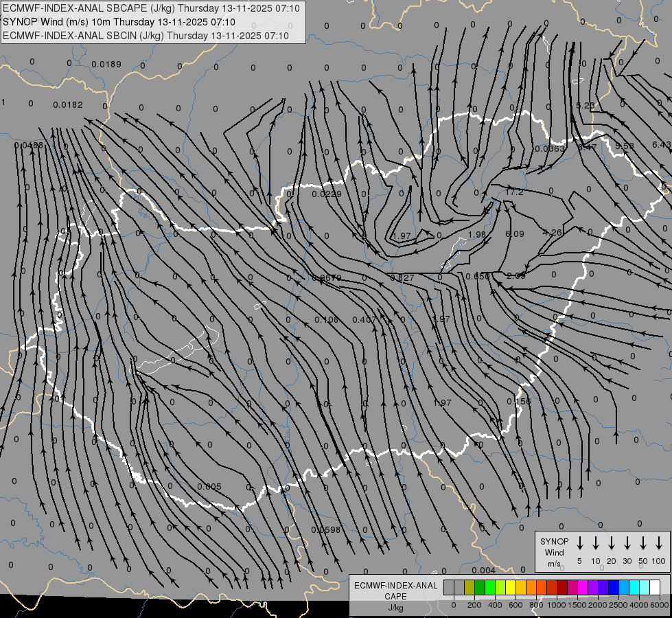Click the 100 speed label in wind legend

click(658, 561)
